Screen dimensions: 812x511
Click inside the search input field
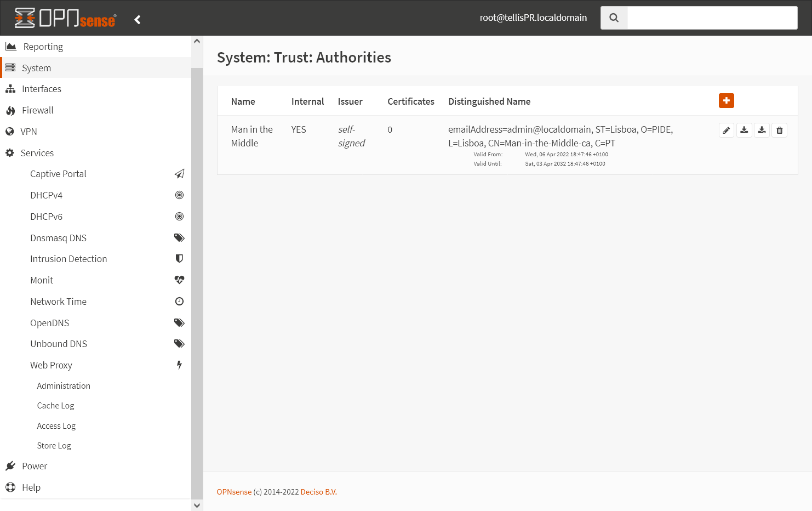pyautogui.click(x=711, y=17)
